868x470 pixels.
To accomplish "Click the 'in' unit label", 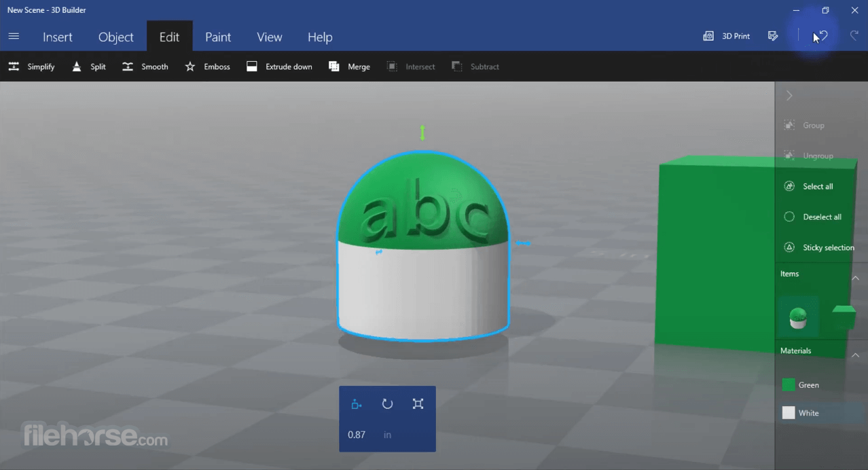I will pyautogui.click(x=387, y=435).
